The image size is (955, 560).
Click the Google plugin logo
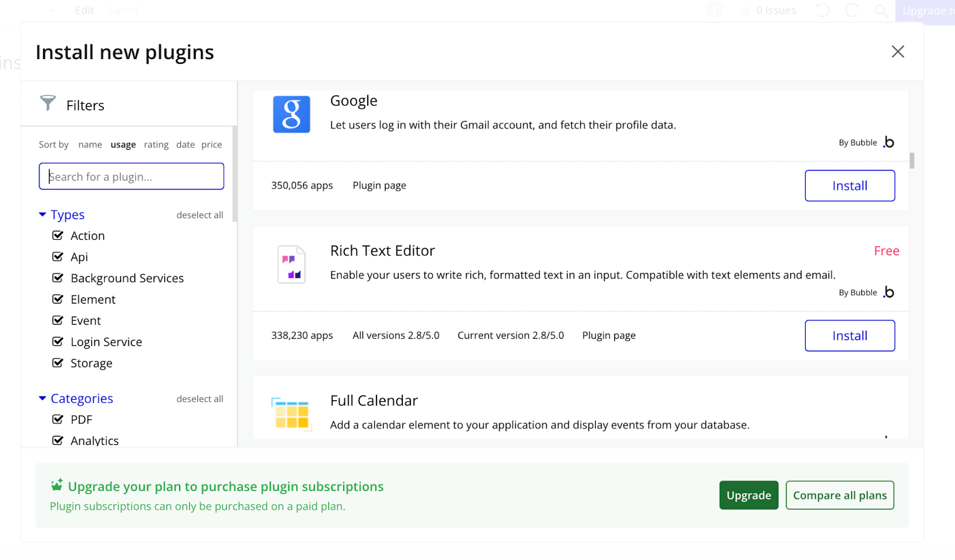pyautogui.click(x=291, y=115)
